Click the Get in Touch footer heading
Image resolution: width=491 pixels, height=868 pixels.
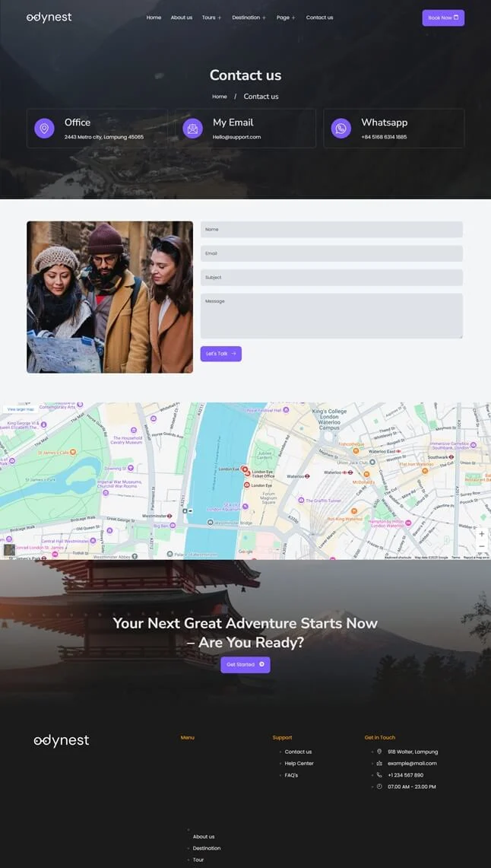pos(380,737)
